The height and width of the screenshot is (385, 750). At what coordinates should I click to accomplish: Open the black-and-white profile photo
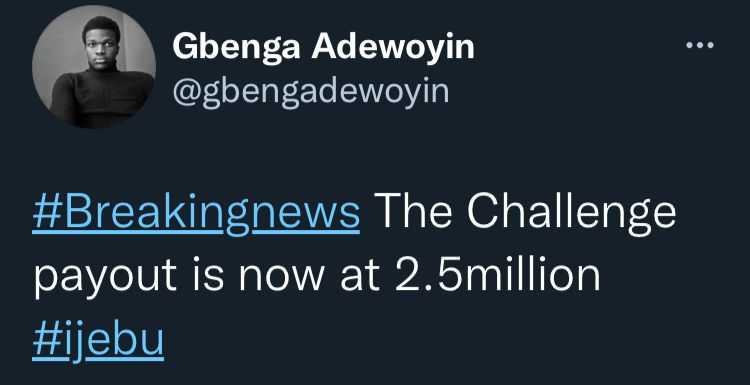pyautogui.click(x=94, y=66)
